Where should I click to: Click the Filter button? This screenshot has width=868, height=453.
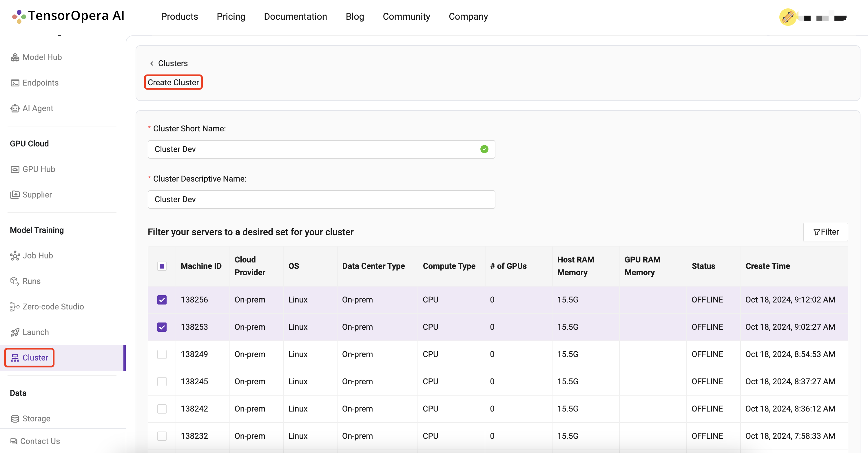click(825, 232)
